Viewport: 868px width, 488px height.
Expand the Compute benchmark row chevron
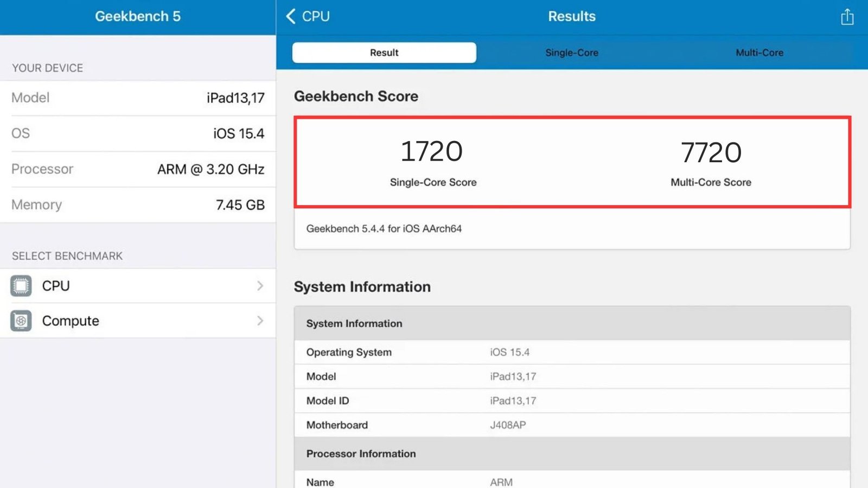point(260,321)
